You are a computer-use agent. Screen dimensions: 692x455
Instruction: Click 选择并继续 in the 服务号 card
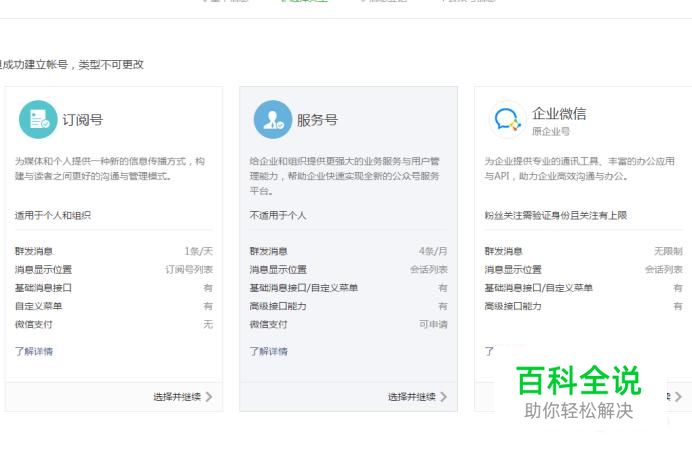412,397
